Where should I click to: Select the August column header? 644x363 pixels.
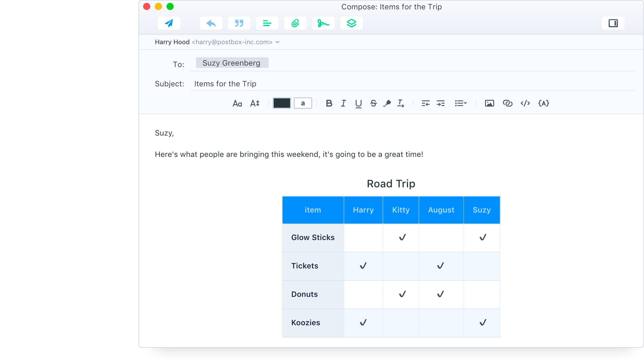click(x=441, y=210)
